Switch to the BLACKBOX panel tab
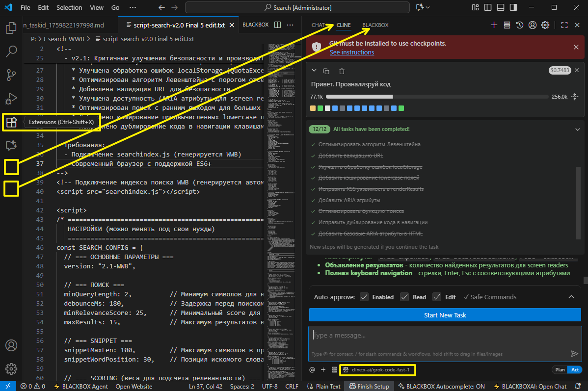The height and width of the screenshot is (391, 588). (375, 25)
